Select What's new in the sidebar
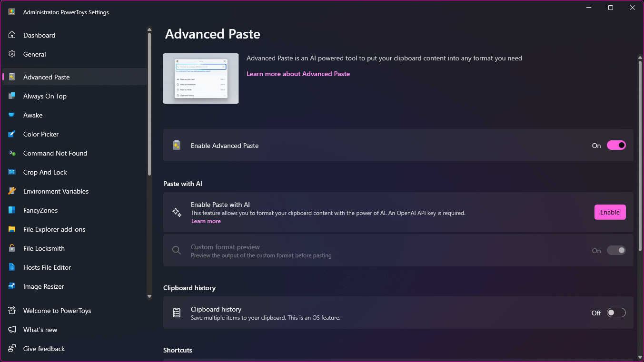This screenshot has height=362, width=644. pos(40,330)
